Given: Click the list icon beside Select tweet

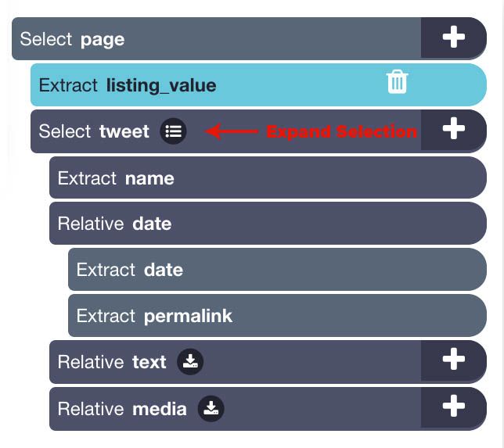Looking at the screenshot, I should pyautogui.click(x=173, y=131).
